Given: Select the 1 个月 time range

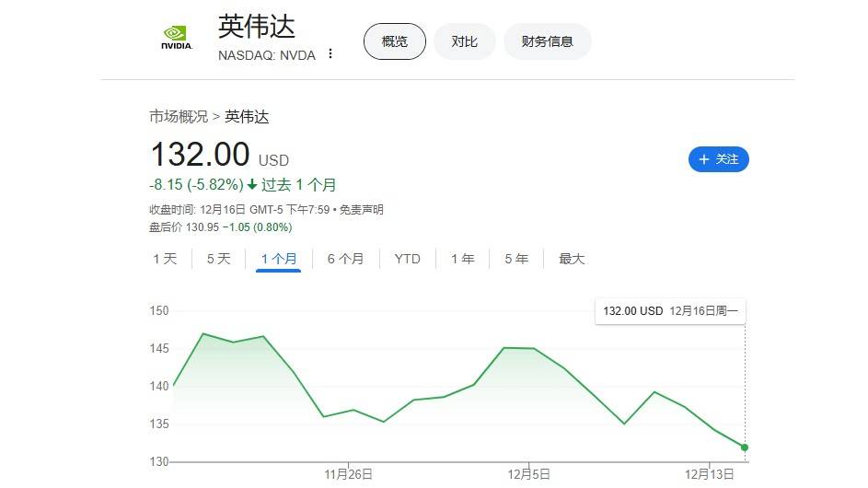Looking at the screenshot, I should pos(279,259).
